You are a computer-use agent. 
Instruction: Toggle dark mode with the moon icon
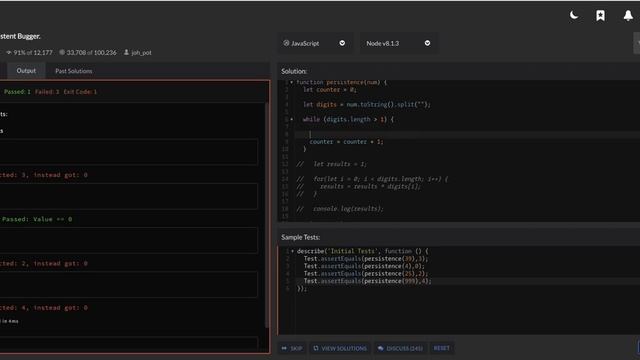[x=574, y=16]
